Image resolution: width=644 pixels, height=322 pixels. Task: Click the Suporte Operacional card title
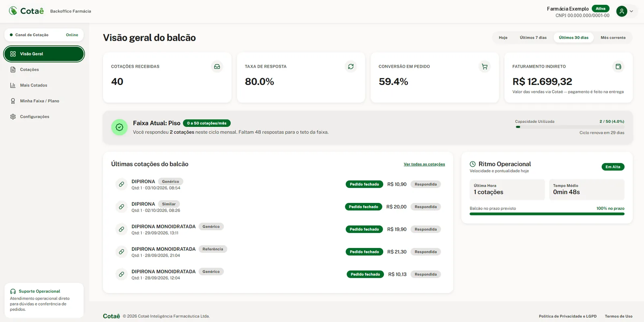pos(39,291)
